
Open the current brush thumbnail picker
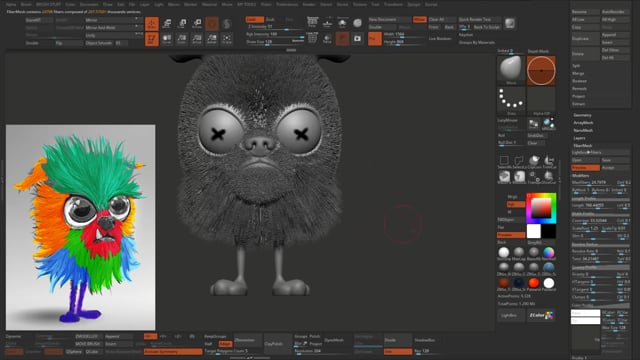(511, 70)
